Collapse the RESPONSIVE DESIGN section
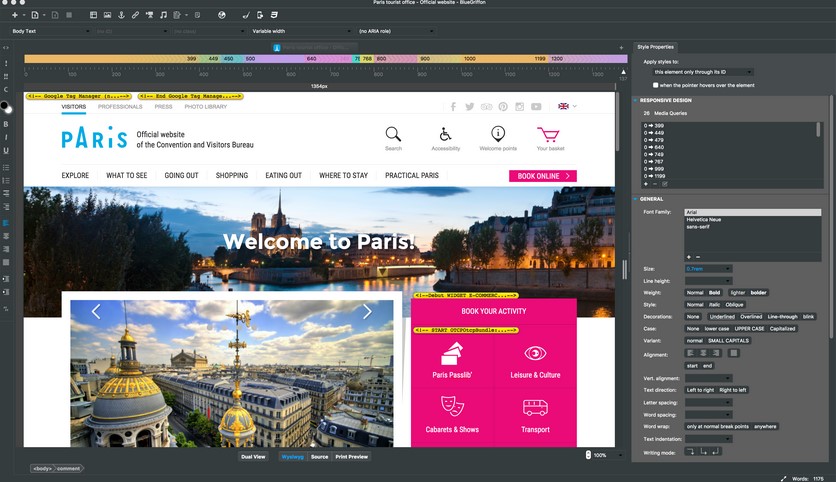 pyautogui.click(x=636, y=100)
